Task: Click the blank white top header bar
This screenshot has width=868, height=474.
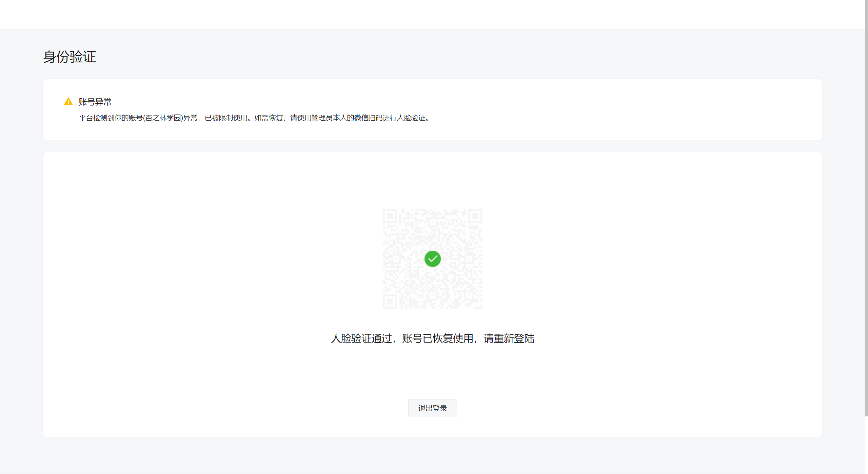Action: click(x=432, y=14)
